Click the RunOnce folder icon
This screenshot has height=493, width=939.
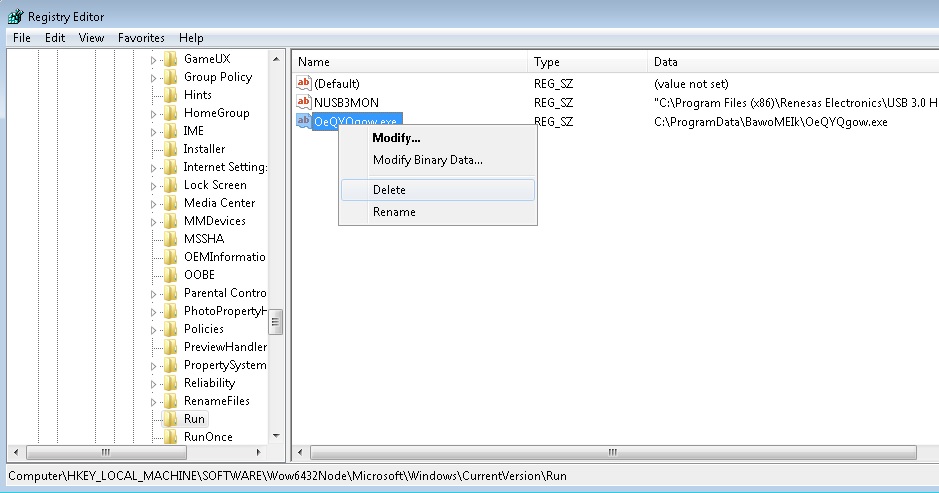click(171, 437)
